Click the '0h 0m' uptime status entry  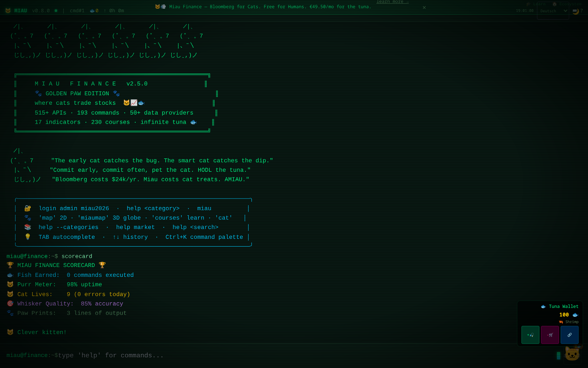[x=114, y=11]
